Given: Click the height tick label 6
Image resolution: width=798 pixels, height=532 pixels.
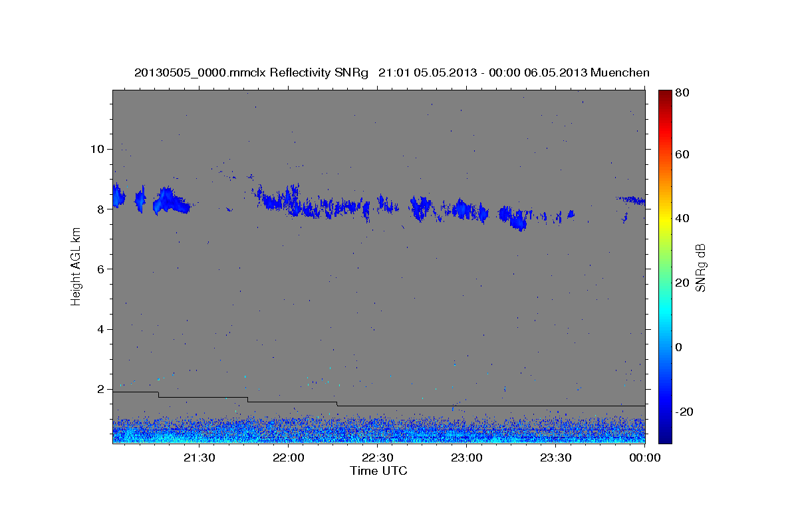Looking at the screenshot, I should click(x=101, y=269).
